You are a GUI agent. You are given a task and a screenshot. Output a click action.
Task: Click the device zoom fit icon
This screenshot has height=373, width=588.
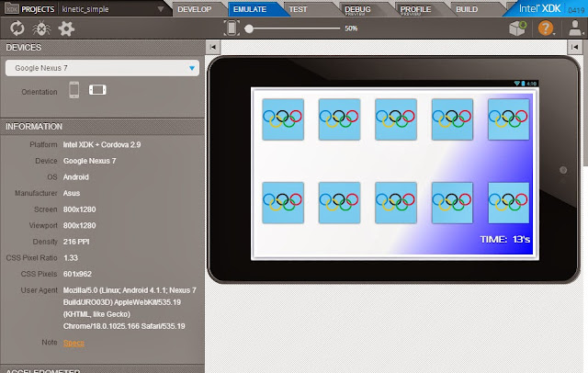coord(232,28)
